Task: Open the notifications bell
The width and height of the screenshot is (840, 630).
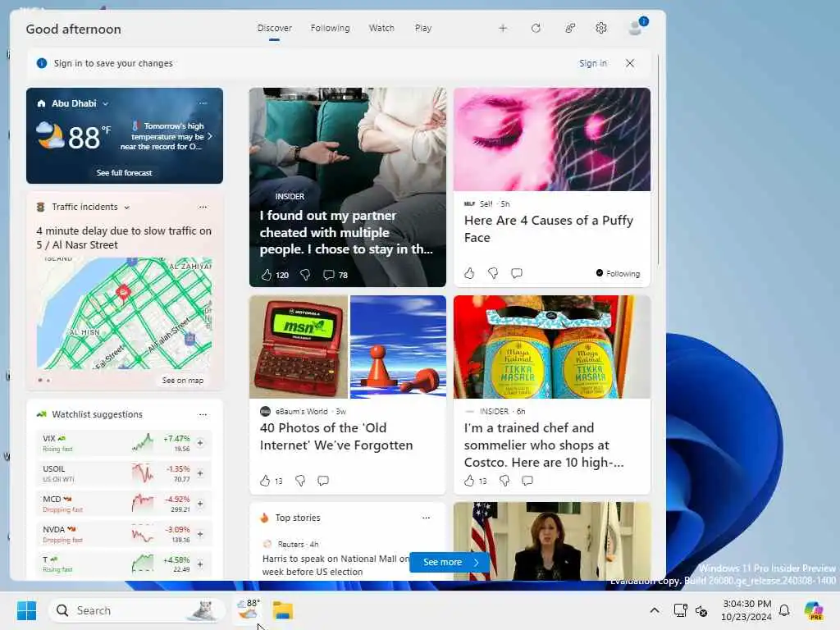Action: [x=784, y=610]
